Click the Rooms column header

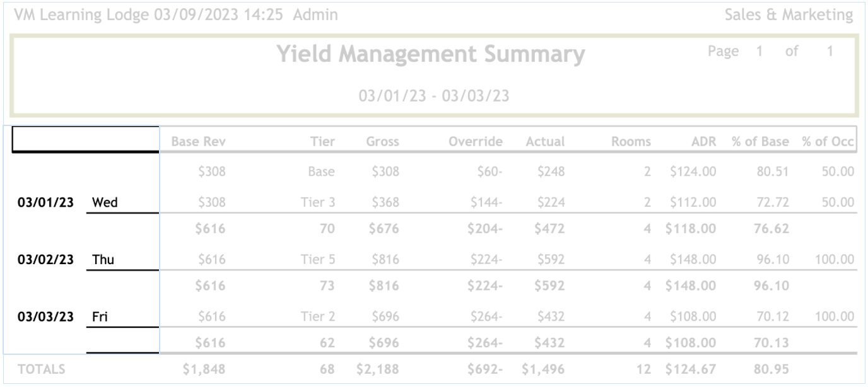pyautogui.click(x=631, y=142)
